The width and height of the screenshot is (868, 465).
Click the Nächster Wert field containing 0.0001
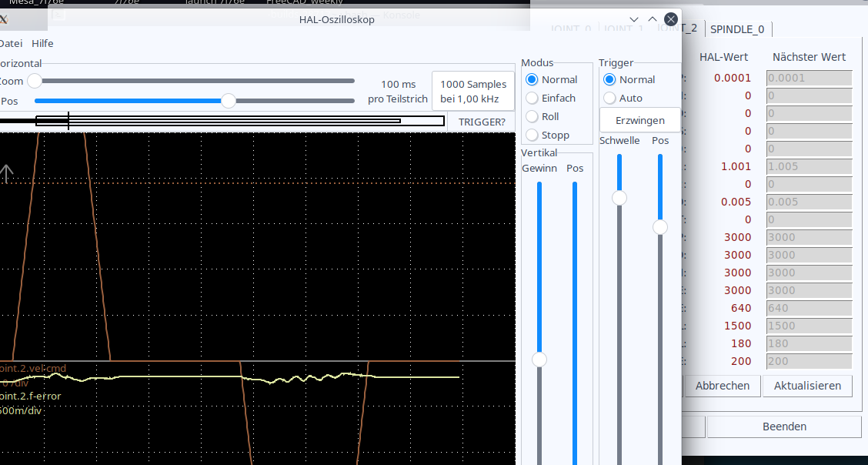point(809,78)
